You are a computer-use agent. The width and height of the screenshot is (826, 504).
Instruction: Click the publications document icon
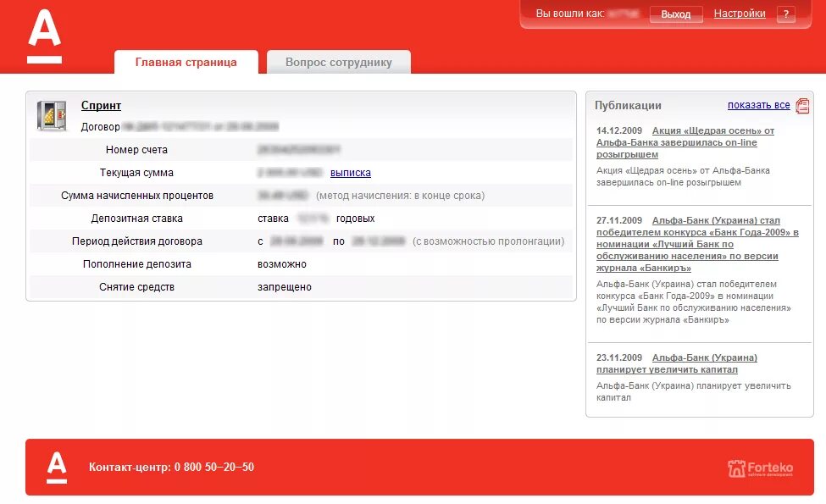tap(802, 105)
